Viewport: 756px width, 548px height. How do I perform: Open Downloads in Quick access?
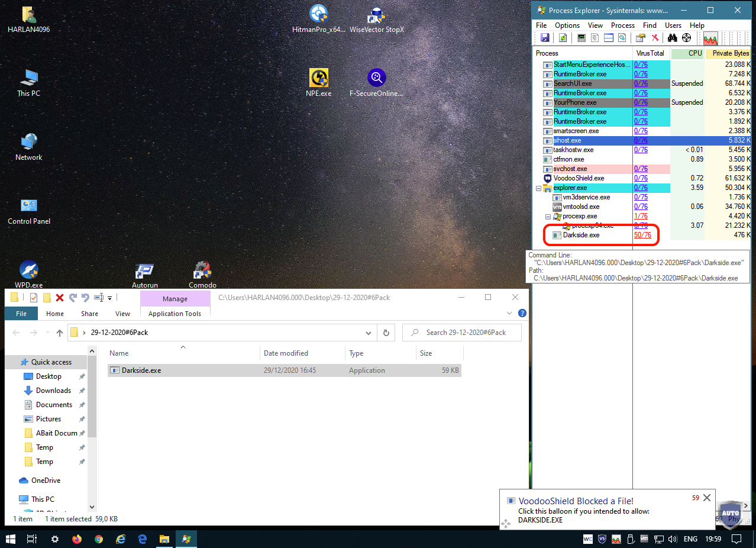[x=53, y=391]
